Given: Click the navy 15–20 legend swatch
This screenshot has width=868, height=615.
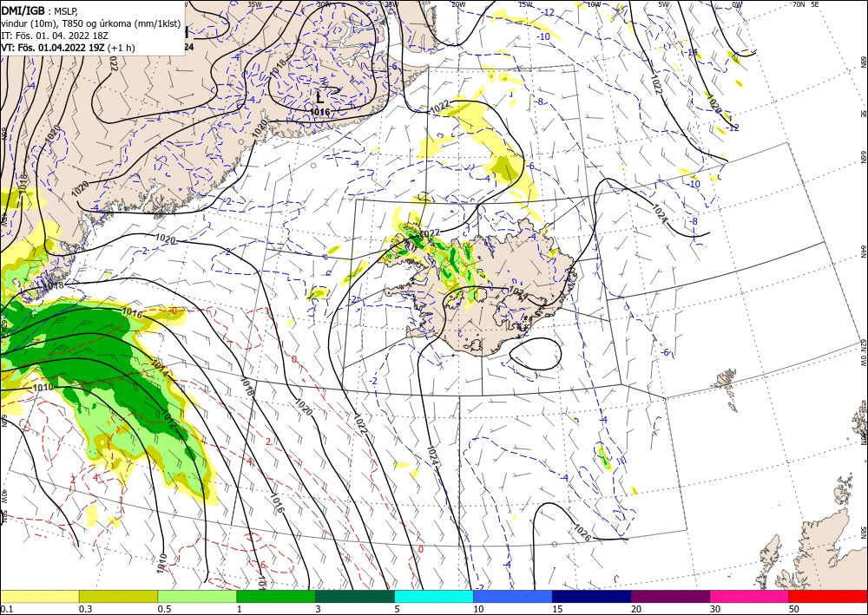Looking at the screenshot, I should (592, 596).
